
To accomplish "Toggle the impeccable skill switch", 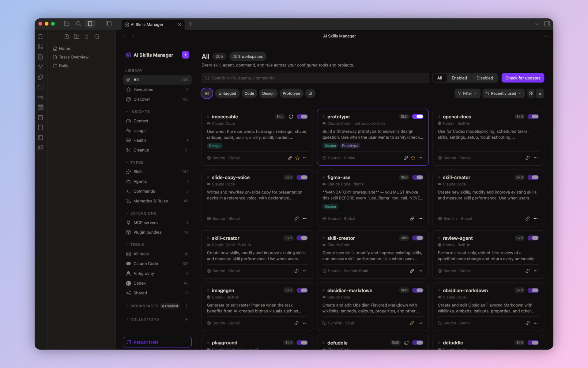I will [302, 117].
